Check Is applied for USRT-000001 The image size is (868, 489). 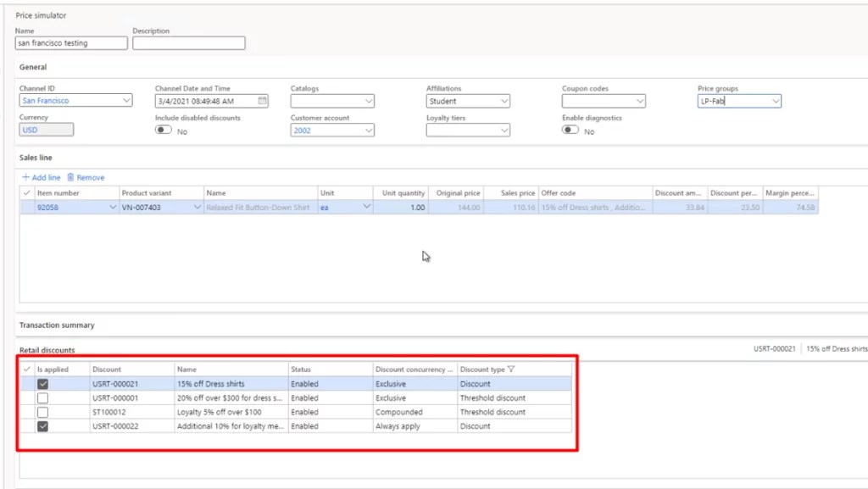pyautogui.click(x=42, y=397)
